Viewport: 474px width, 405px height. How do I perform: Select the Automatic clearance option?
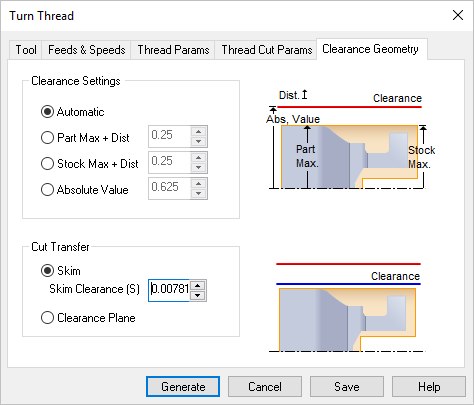[x=72, y=112]
